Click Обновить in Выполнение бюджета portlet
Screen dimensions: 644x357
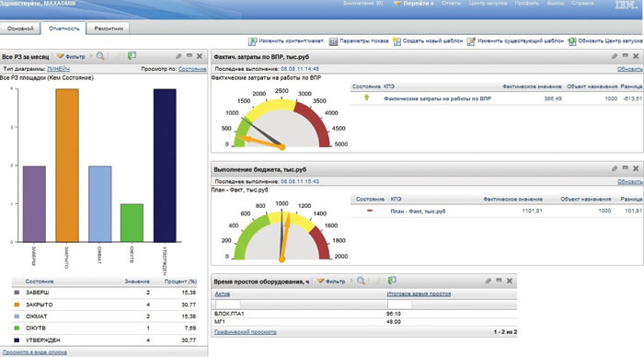(x=629, y=181)
